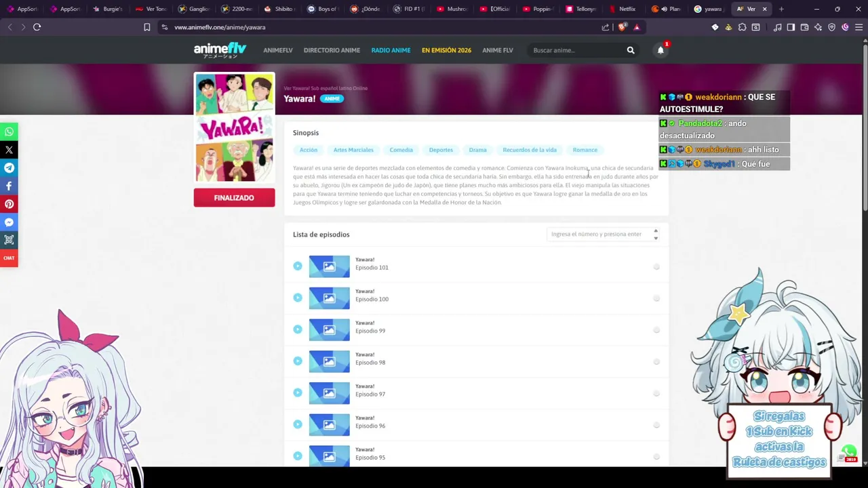The width and height of the screenshot is (868, 488).
Task: Click the AnimeFLV logo
Action: click(x=220, y=50)
